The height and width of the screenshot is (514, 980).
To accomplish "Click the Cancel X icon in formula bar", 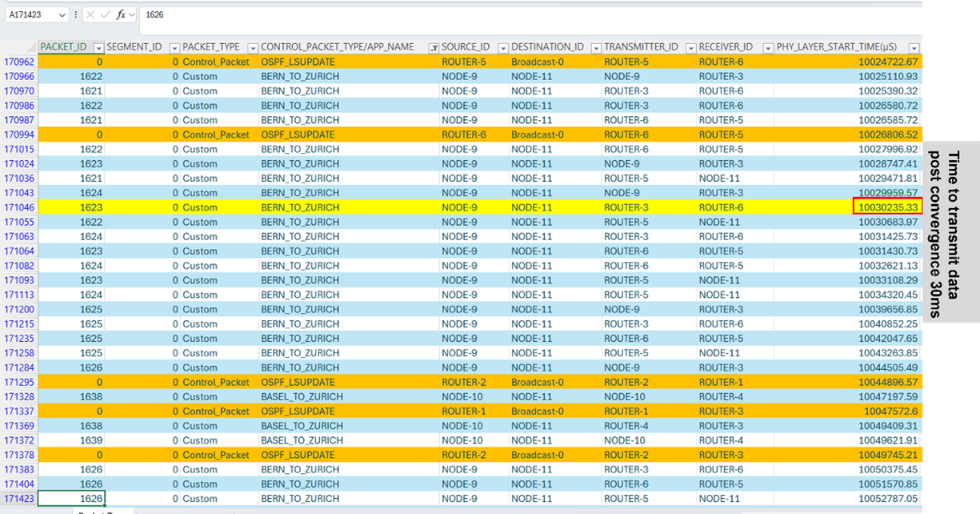I will click(x=90, y=15).
